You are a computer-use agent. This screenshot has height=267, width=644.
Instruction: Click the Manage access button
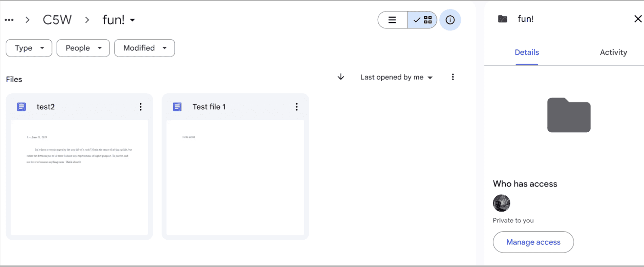[533, 242]
